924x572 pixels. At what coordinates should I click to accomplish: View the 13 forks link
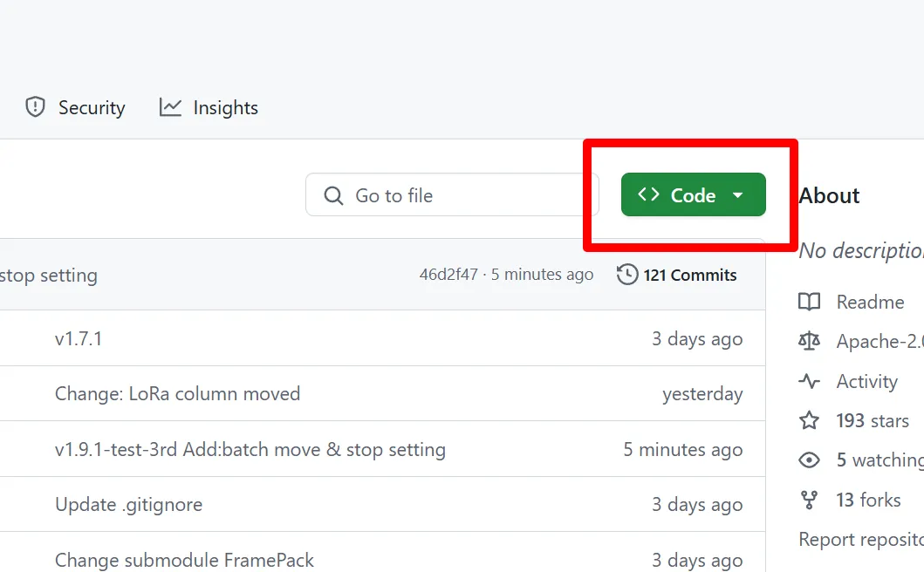850,500
